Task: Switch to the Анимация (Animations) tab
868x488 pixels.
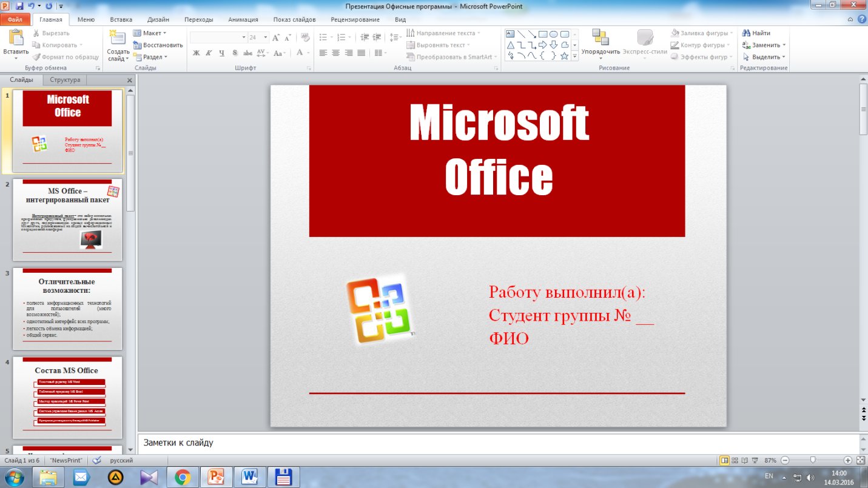Action: (x=243, y=19)
